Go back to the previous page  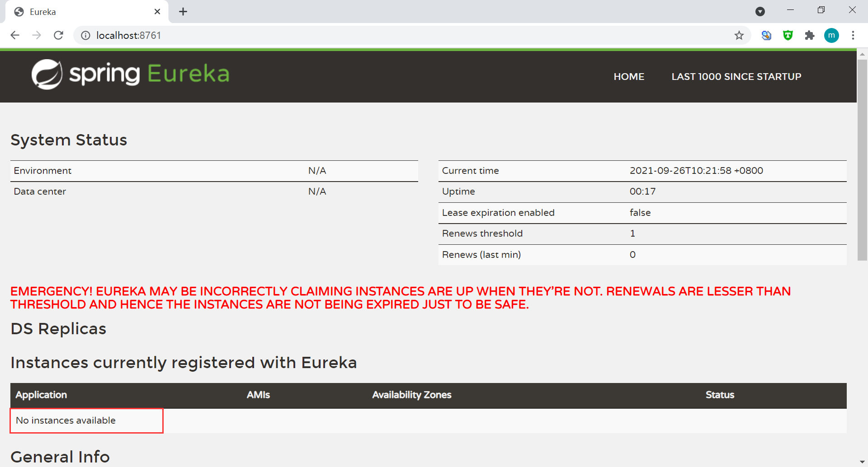coord(15,35)
